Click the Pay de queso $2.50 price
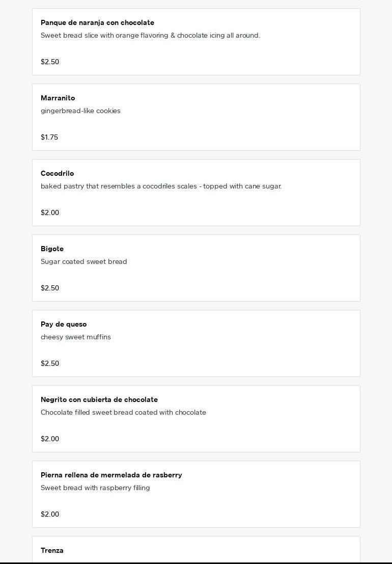This screenshot has height=564, width=392. pos(50,363)
